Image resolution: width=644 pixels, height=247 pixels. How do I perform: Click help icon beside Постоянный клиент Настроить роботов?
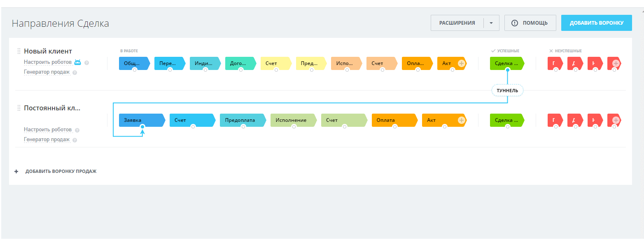(77, 130)
